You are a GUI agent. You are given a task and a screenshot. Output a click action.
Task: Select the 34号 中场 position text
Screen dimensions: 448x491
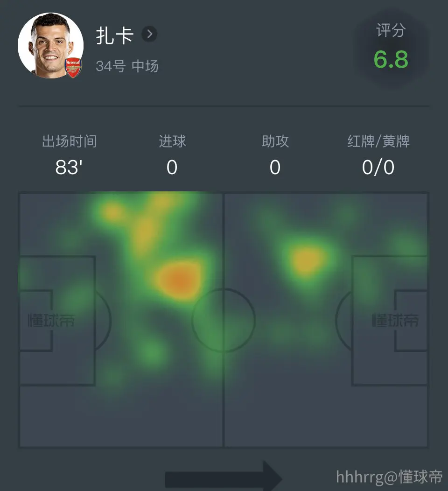127,66
